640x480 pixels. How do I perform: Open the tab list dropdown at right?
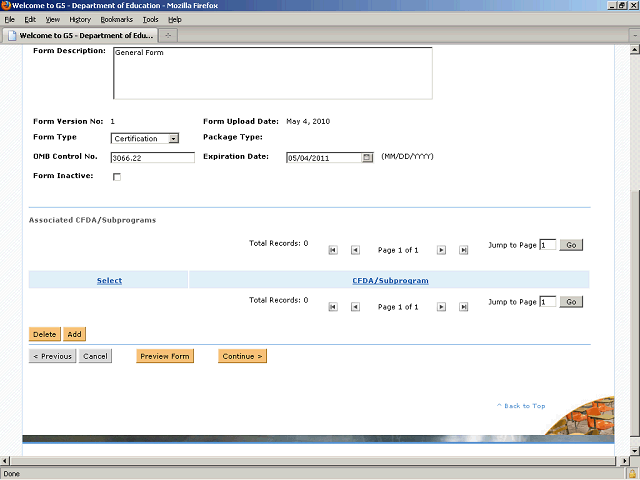coord(635,36)
